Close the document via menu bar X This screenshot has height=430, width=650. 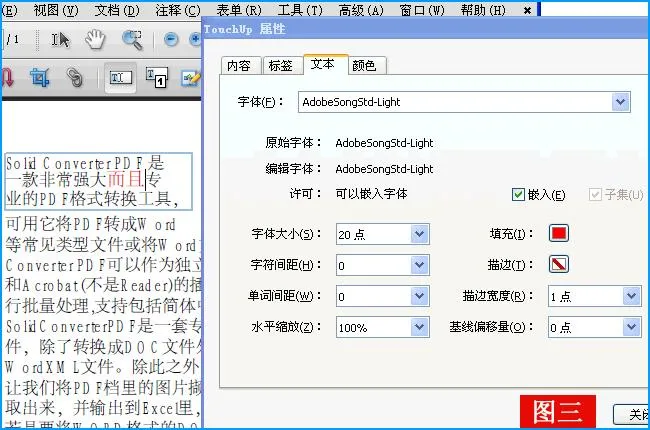point(527,10)
